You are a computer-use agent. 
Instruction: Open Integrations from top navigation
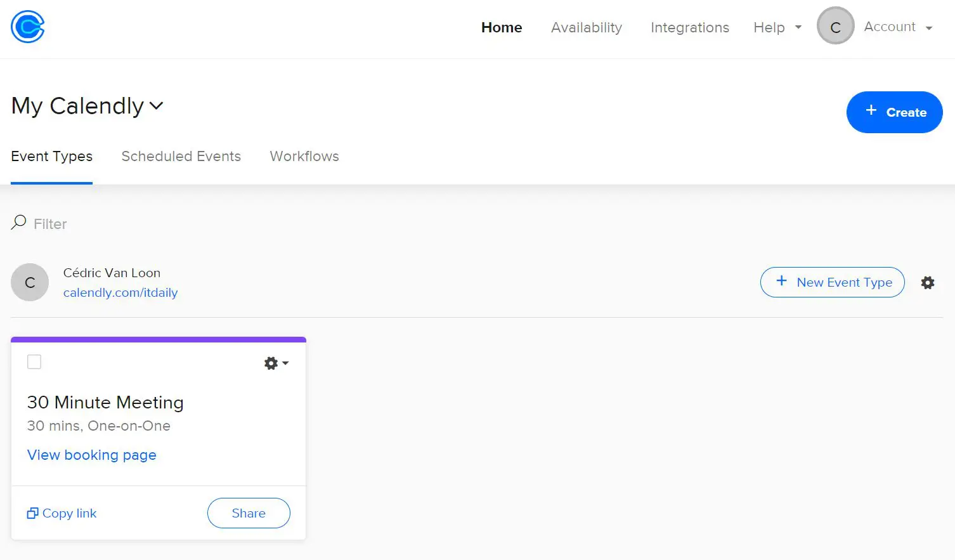pos(690,27)
